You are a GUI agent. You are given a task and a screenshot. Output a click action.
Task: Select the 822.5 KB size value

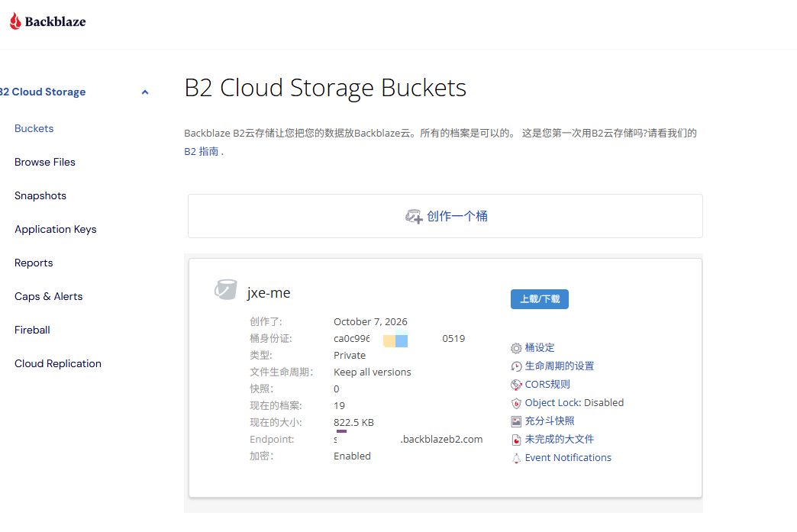click(353, 422)
